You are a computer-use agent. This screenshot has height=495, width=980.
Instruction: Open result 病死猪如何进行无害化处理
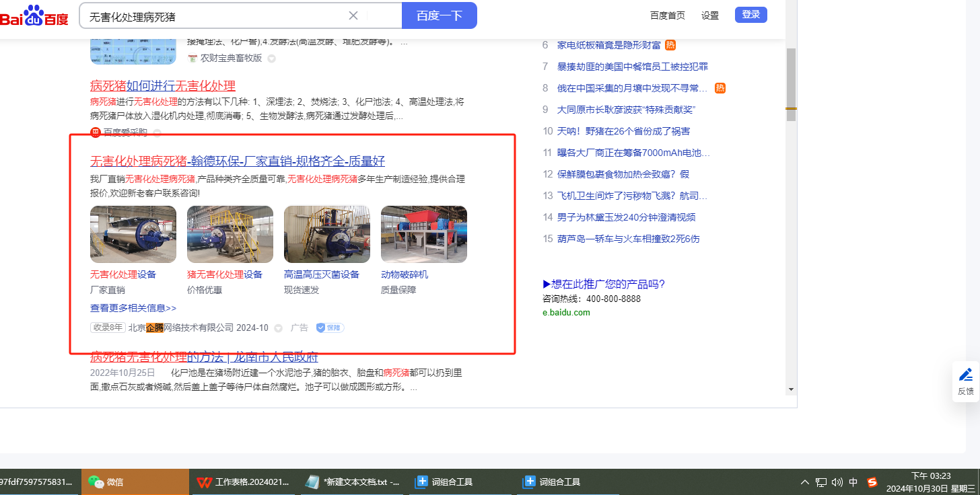pyautogui.click(x=163, y=85)
